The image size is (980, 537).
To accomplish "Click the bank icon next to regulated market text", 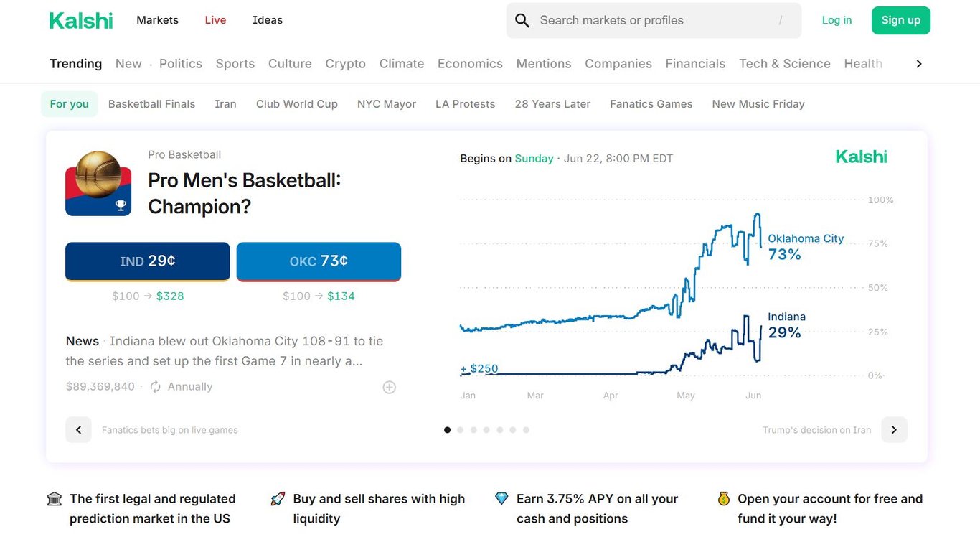I will point(54,498).
